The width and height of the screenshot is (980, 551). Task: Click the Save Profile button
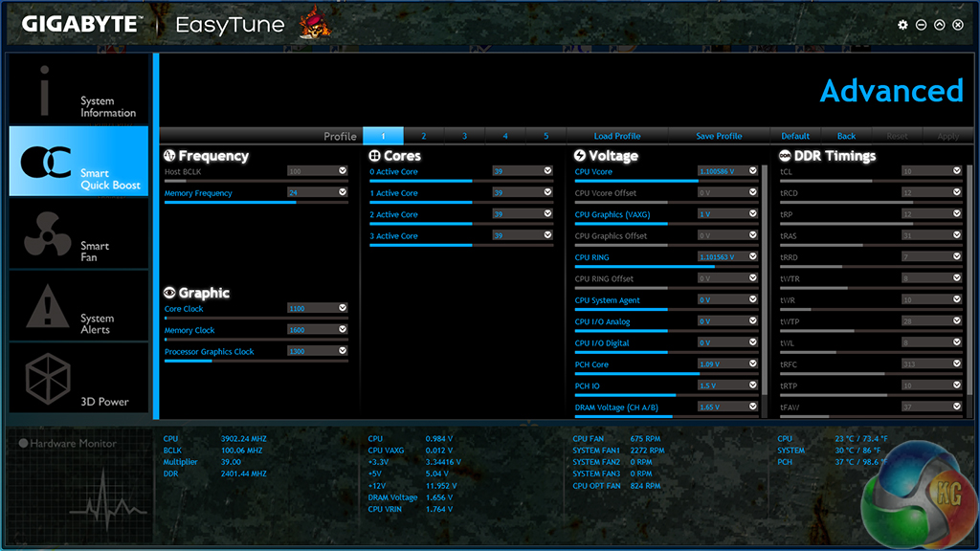719,136
